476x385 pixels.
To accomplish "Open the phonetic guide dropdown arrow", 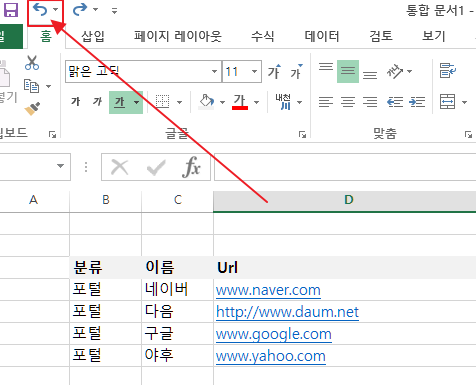I will coord(300,102).
